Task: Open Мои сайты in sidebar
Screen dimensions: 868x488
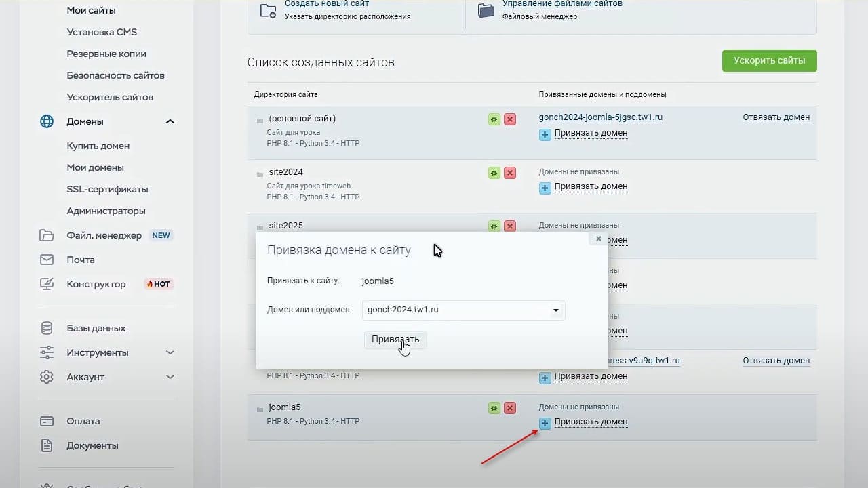Action: pyautogui.click(x=91, y=10)
